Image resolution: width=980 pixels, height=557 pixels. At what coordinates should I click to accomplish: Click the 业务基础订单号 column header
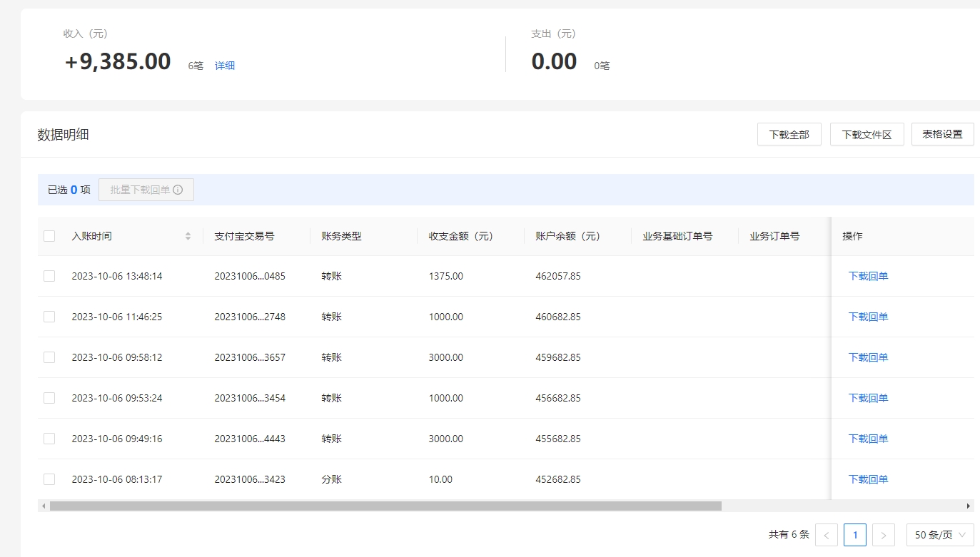tap(677, 236)
